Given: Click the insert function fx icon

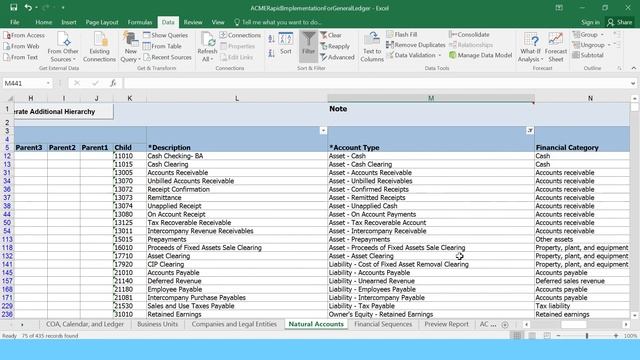Looking at the screenshot, I should coord(113,83).
